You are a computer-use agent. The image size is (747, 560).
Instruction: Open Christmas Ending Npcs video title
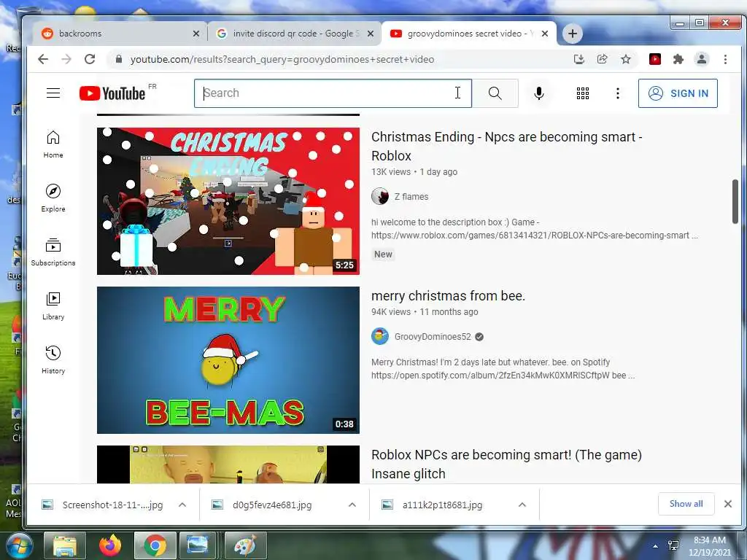pyautogui.click(x=507, y=146)
